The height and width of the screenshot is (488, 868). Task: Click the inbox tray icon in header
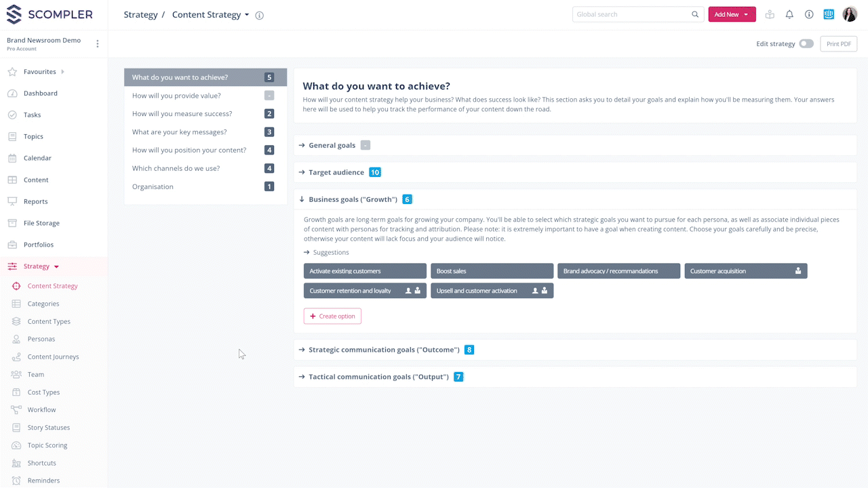click(x=770, y=14)
